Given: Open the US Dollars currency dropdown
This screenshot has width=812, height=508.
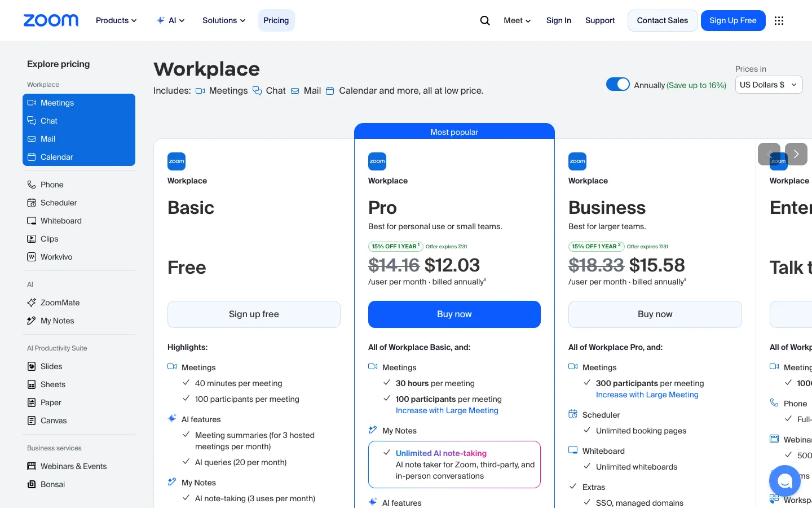Looking at the screenshot, I should (x=769, y=85).
